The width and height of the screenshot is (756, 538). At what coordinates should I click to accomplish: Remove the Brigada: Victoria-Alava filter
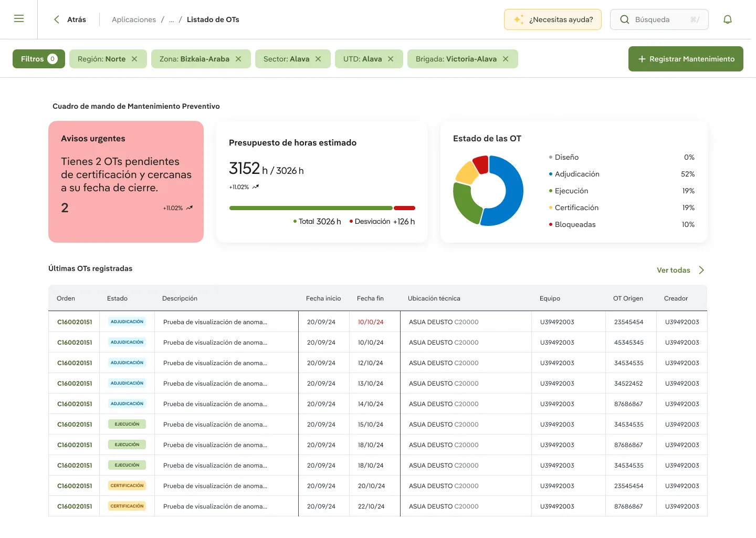click(x=506, y=59)
